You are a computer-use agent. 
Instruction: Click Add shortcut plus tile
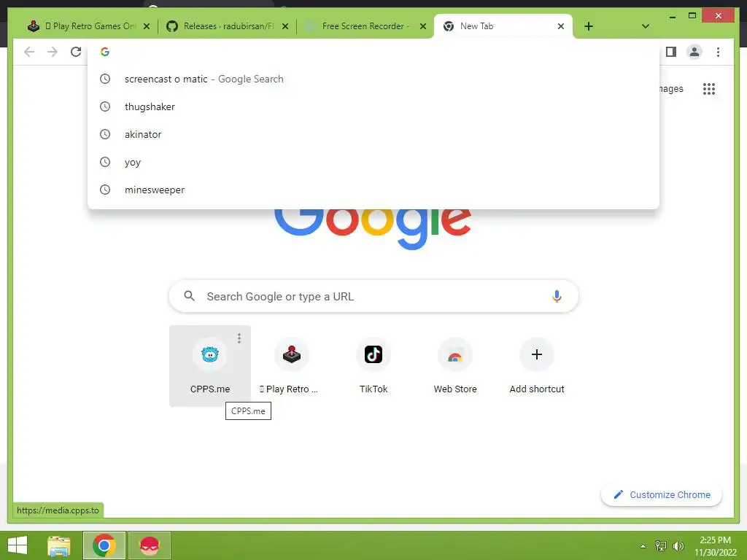pos(537,366)
